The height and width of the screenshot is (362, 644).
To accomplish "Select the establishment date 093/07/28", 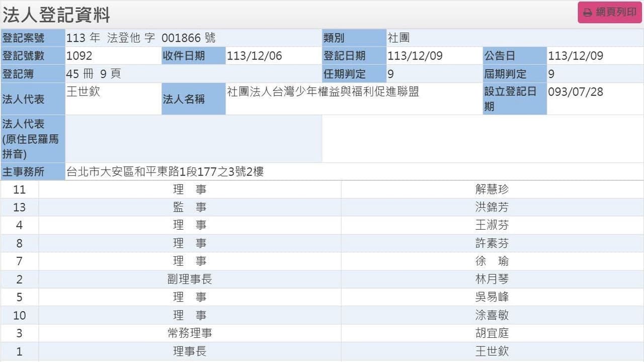I will 576,92.
